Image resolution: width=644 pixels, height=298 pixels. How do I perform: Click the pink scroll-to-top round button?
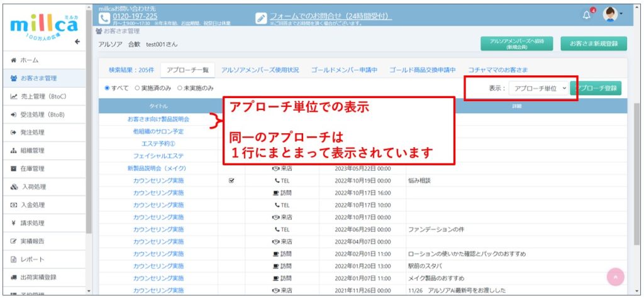[616, 277]
